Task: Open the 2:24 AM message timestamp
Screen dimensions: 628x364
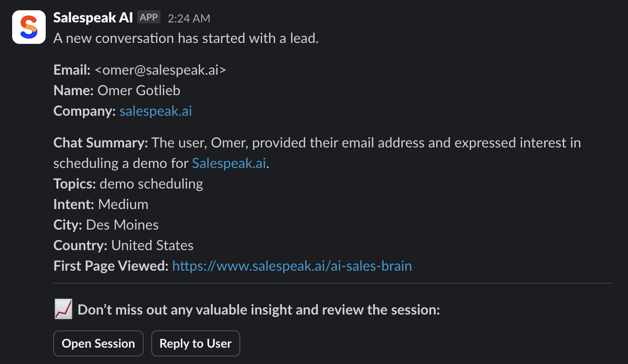Action: 189,18
